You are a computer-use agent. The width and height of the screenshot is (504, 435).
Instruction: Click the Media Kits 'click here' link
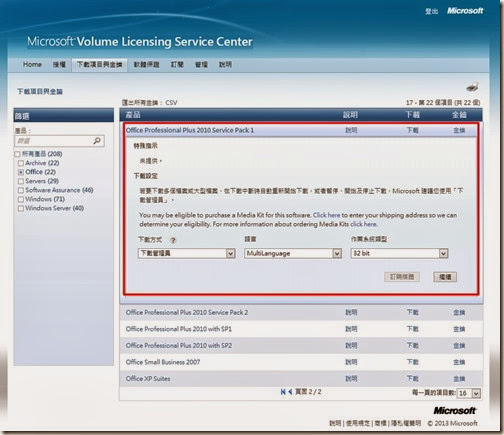tap(364, 224)
